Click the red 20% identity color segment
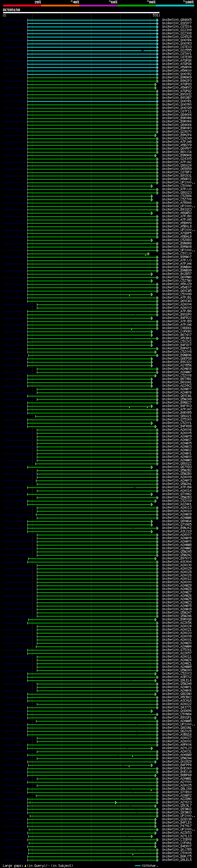Screen dimensions: 197x868 tap(22, 6)
